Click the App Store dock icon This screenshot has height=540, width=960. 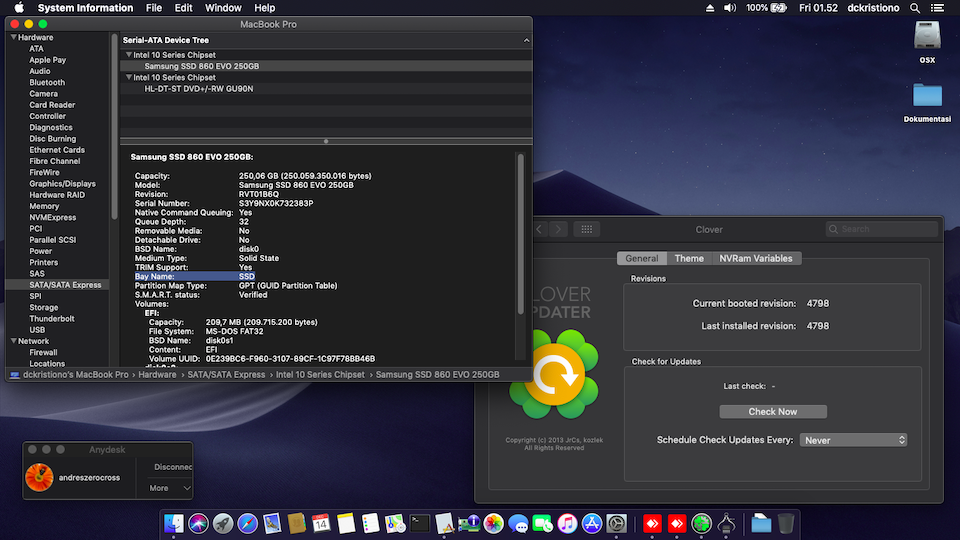pyautogui.click(x=591, y=523)
